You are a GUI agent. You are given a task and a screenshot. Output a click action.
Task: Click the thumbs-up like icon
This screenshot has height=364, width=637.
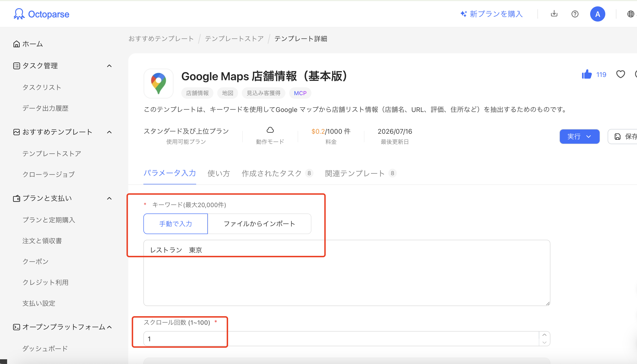click(587, 74)
